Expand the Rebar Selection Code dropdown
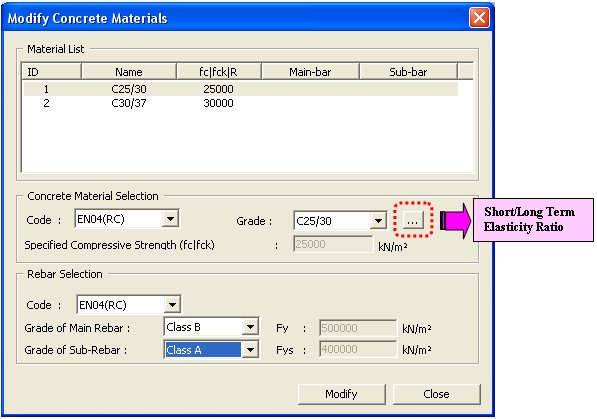The image size is (597, 419). pos(172,305)
